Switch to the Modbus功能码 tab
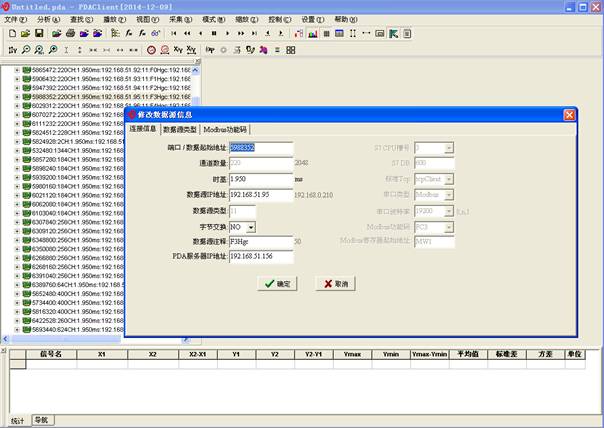 pos(225,129)
